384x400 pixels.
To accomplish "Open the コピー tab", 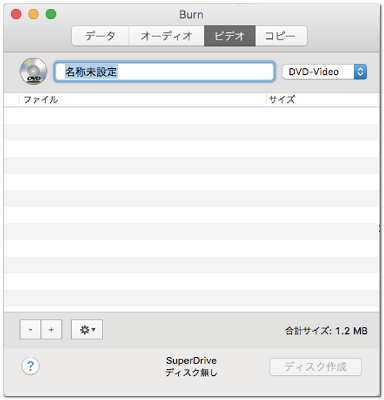I will (281, 36).
